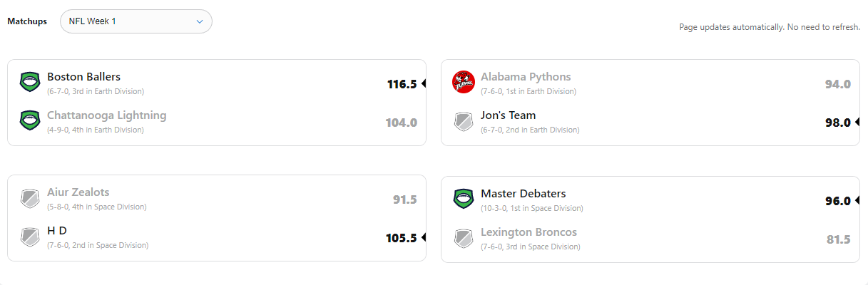This screenshot has height=285, width=868.
Task: Click the Lexington Broncos score 81.5
Action: 838,239
